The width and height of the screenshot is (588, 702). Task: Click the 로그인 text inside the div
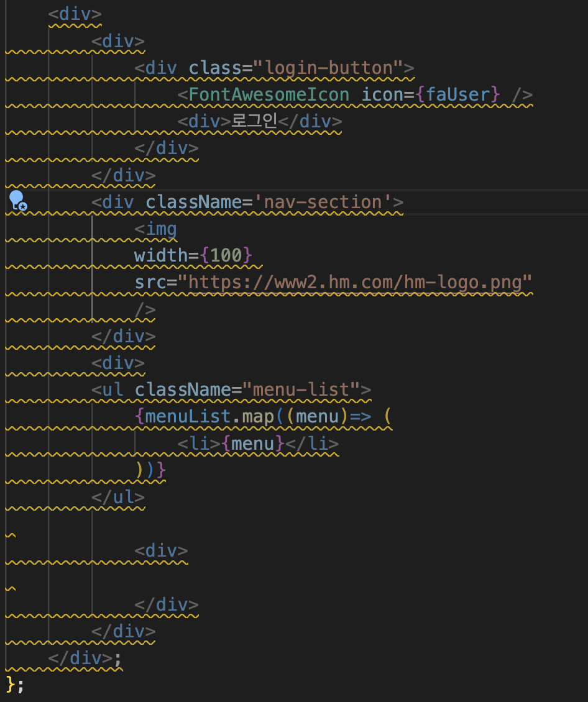point(254,121)
